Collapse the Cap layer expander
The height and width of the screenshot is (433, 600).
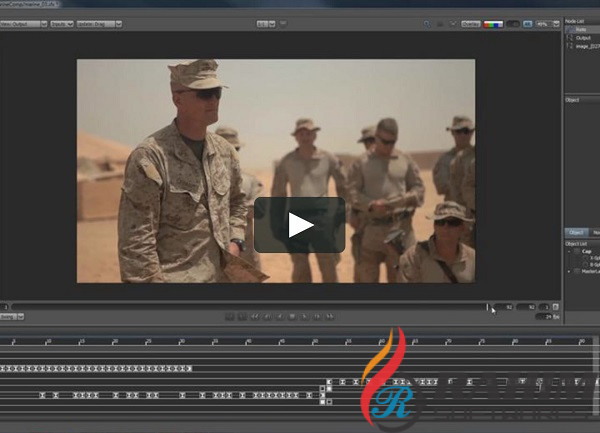click(569, 252)
